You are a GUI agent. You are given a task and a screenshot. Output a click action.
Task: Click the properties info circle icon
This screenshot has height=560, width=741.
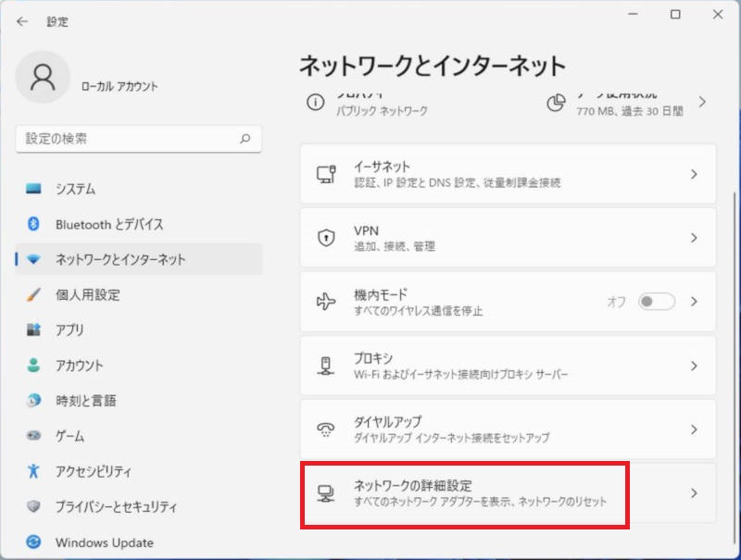tap(315, 102)
